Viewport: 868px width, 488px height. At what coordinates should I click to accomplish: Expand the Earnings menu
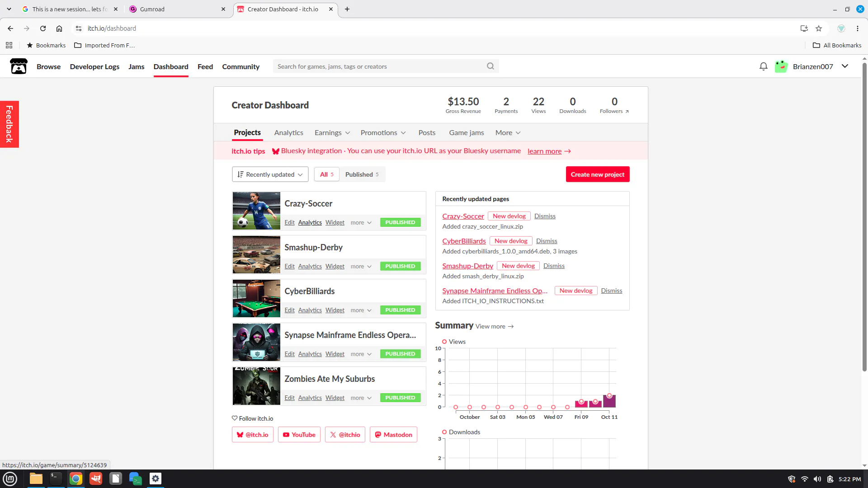pos(332,133)
